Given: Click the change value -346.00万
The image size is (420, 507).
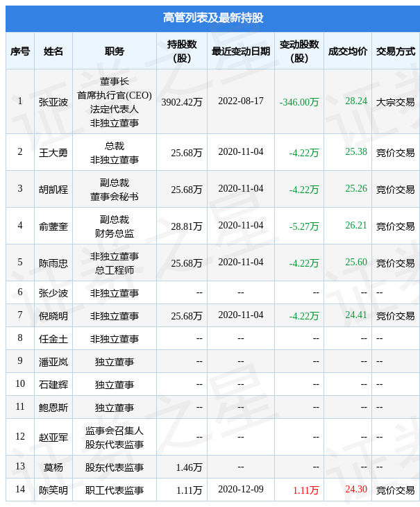Looking at the screenshot, I should (x=299, y=102).
